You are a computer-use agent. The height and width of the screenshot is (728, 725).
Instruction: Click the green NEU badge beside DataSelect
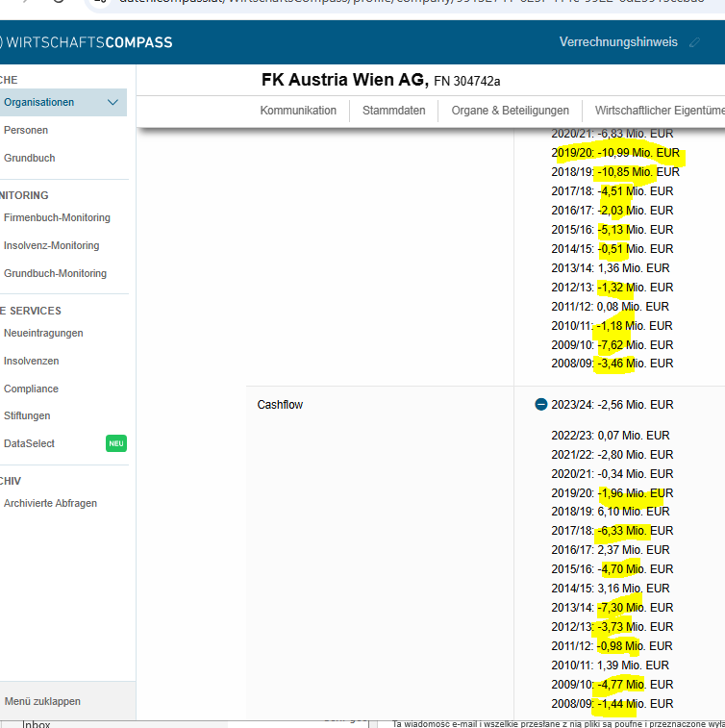[116, 443]
